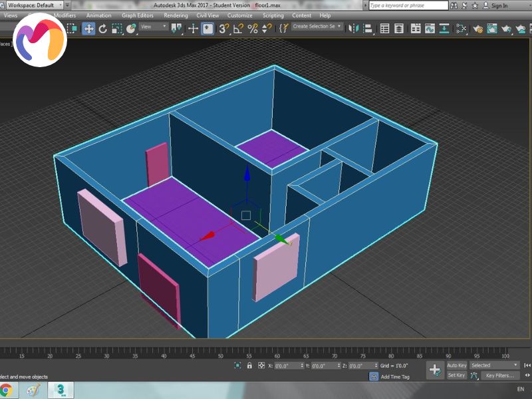The image size is (532, 399).
Task: Enable Percent Snap toggle
Action: click(253, 29)
